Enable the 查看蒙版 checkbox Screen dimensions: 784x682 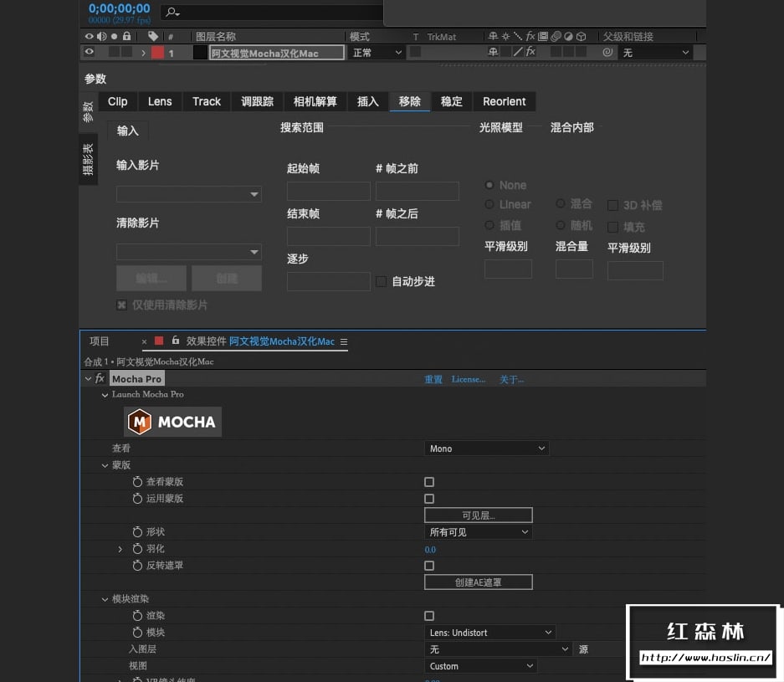tap(429, 482)
